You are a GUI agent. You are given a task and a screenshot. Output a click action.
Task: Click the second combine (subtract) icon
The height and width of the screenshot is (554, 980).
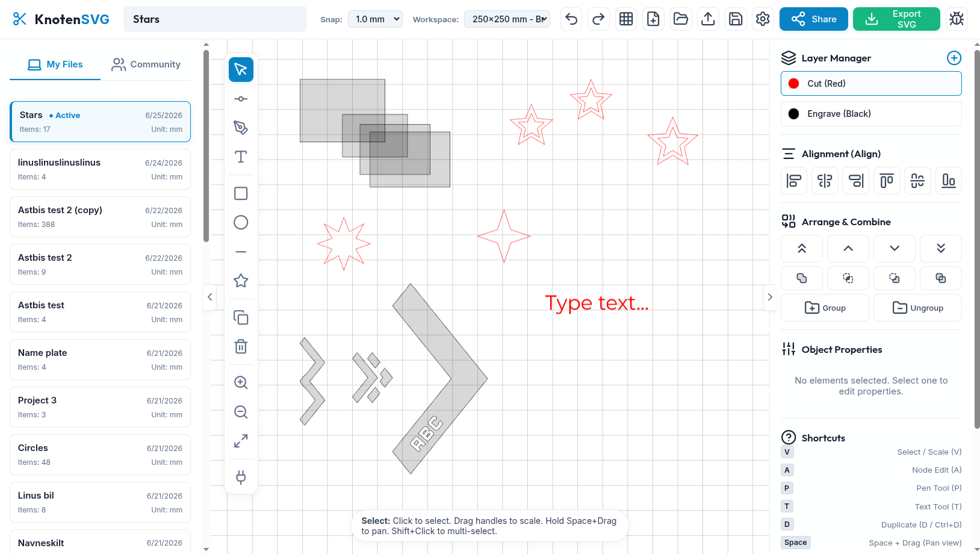848,278
